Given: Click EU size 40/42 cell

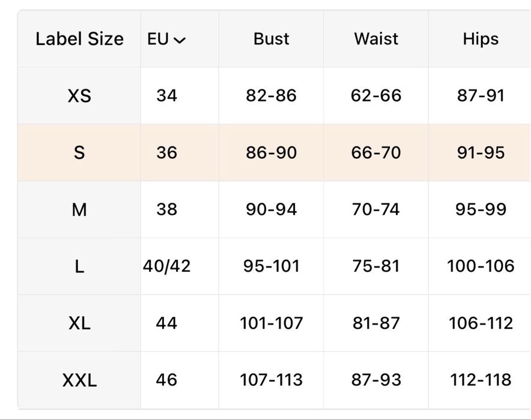Looking at the screenshot, I should [x=167, y=266].
